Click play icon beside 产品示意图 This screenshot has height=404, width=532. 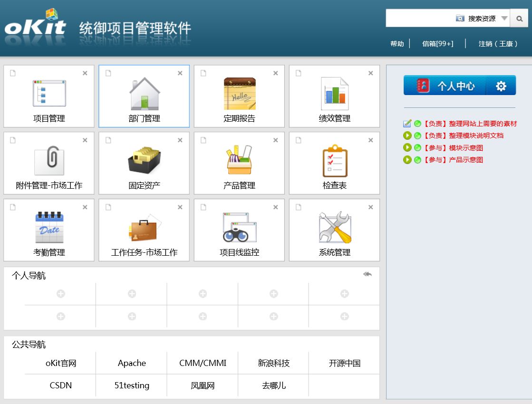[407, 159]
